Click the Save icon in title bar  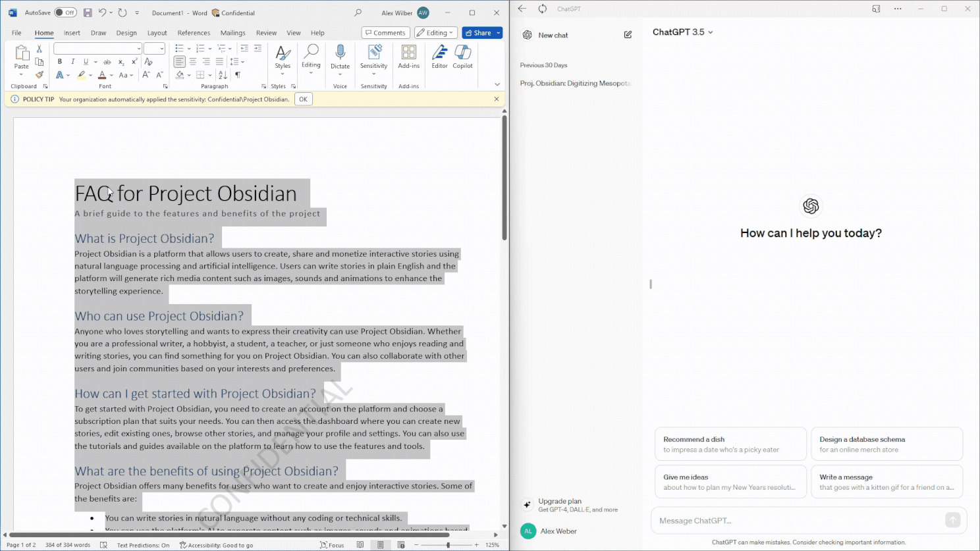point(88,13)
